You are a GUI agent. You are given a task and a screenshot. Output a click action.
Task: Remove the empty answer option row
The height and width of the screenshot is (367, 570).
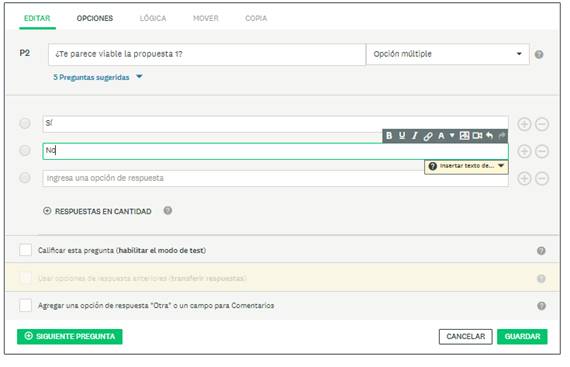(542, 178)
